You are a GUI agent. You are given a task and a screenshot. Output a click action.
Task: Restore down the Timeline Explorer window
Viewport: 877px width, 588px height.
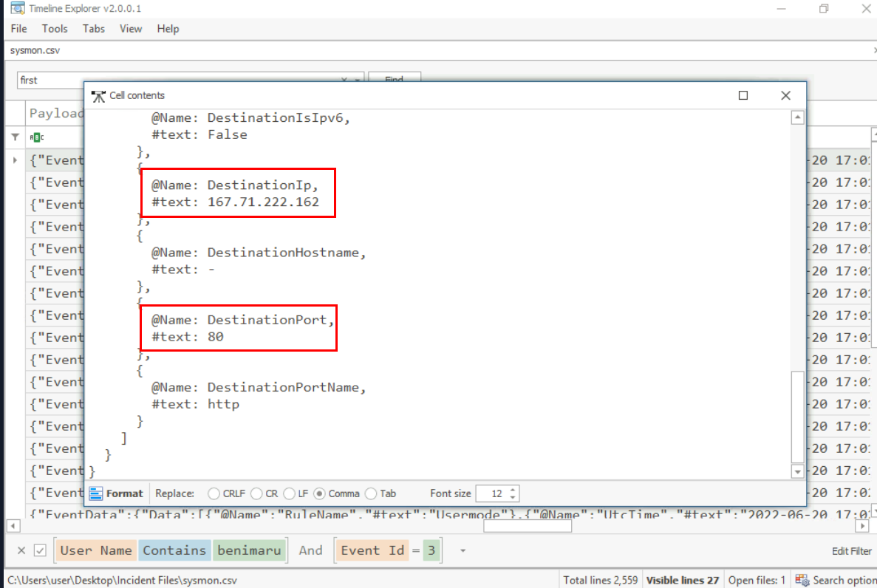tap(824, 8)
